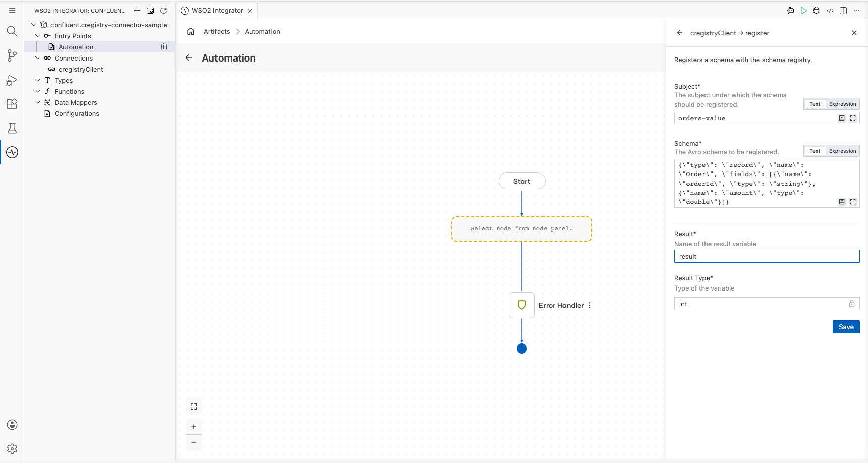Click the end node blue circle
The image size is (868, 463).
(x=522, y=349)
